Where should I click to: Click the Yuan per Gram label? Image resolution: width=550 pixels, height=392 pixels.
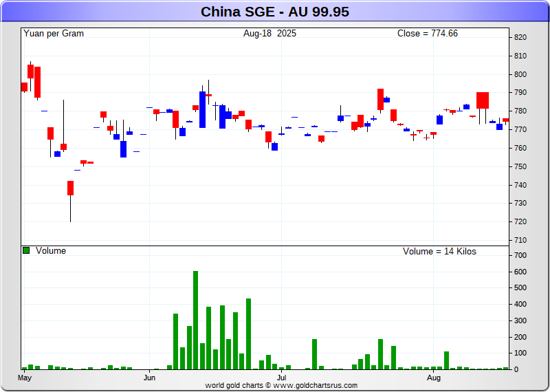[54, 33]
